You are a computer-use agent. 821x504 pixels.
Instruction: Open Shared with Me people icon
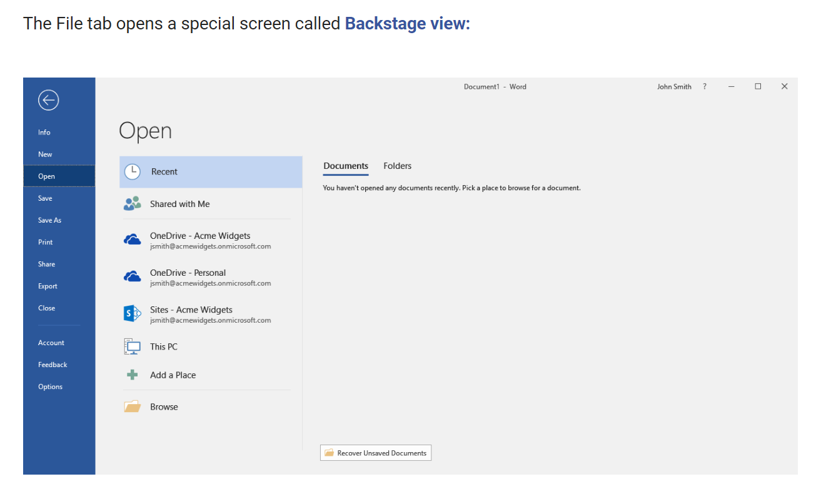coord(133,204)
